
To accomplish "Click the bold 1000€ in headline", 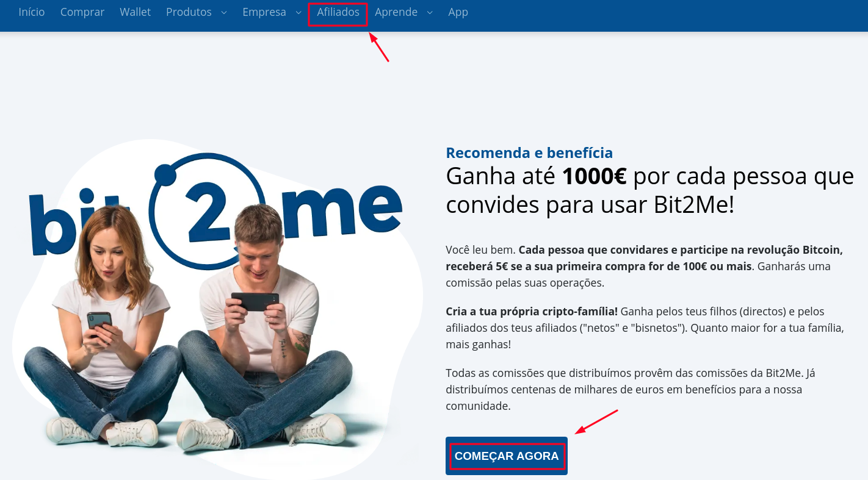I will point(594,176).
